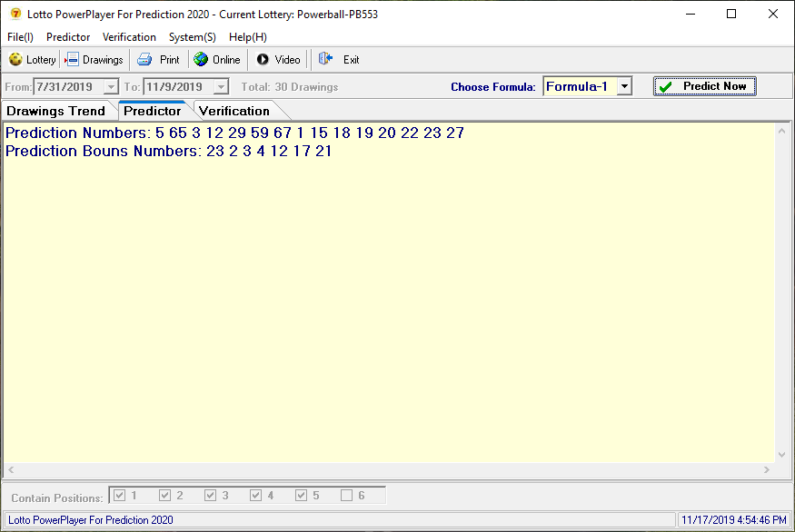Screen dimensions: 795x532
Task: Minimize the Lotto PowerPlayer window
Action: tap(690, 14)
